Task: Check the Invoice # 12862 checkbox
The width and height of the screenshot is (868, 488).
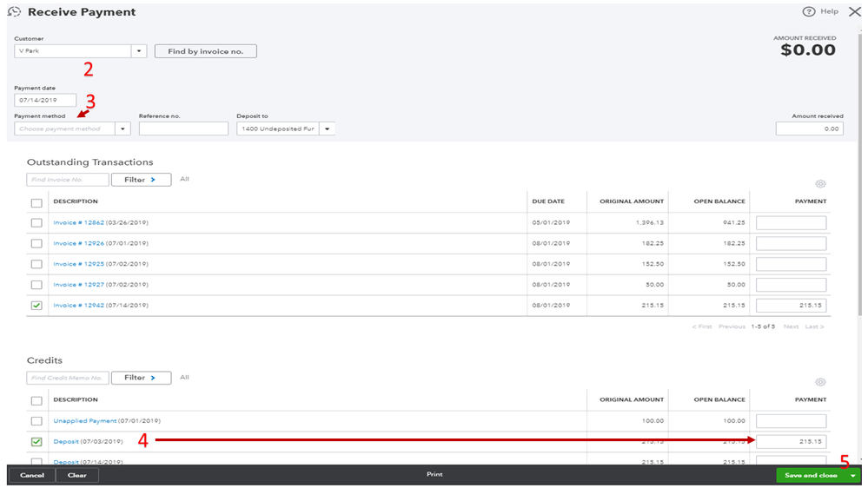Action: [x=36, y=222]
